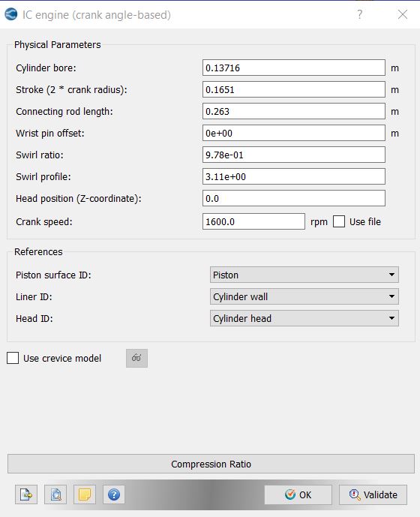Confirm the settings with the OK button

tap(298, 494)
